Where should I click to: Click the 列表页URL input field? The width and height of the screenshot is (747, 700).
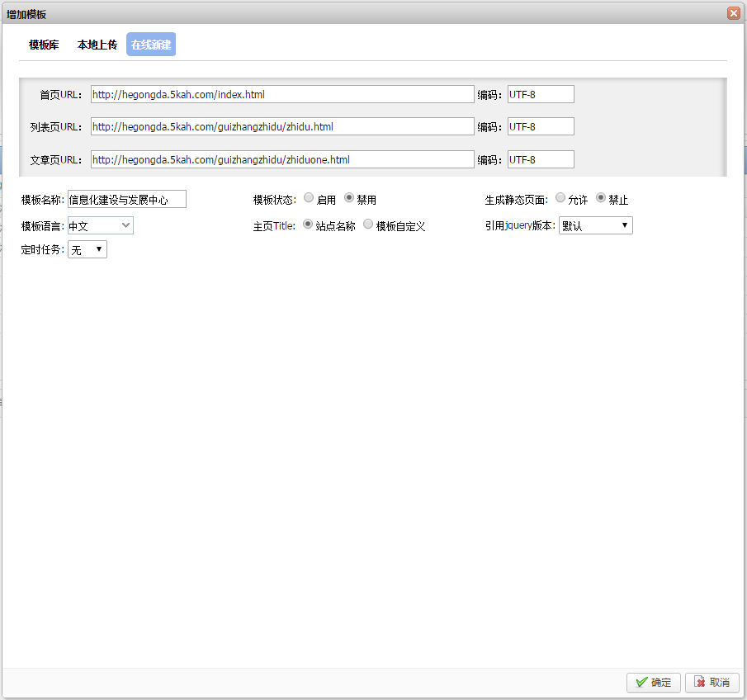[282, 127]
